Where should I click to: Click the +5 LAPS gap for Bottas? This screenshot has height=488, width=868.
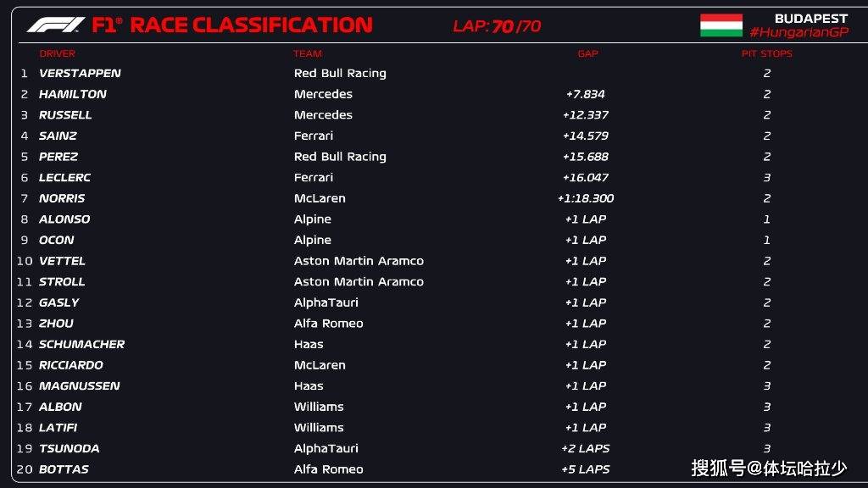point(585,469)
